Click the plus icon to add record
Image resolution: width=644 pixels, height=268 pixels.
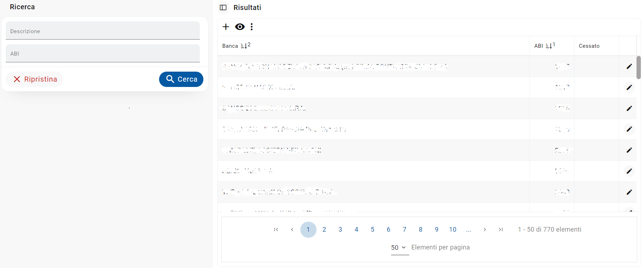(226, 27)
